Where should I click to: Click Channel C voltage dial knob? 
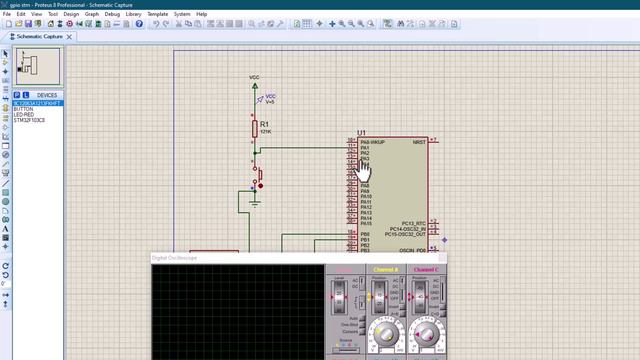427,334
